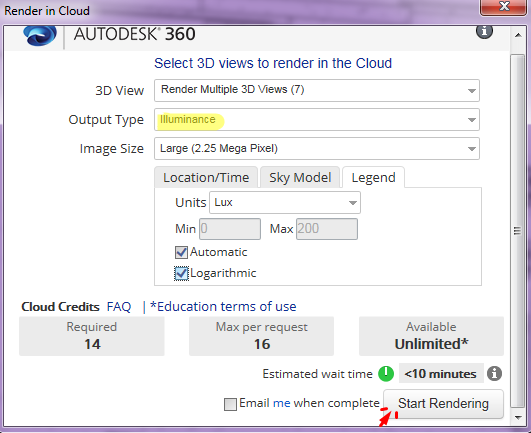The width and height of the screenshot is (531, 433).
Task: Open the Units dropdown showing Lux
Action: 285,202
